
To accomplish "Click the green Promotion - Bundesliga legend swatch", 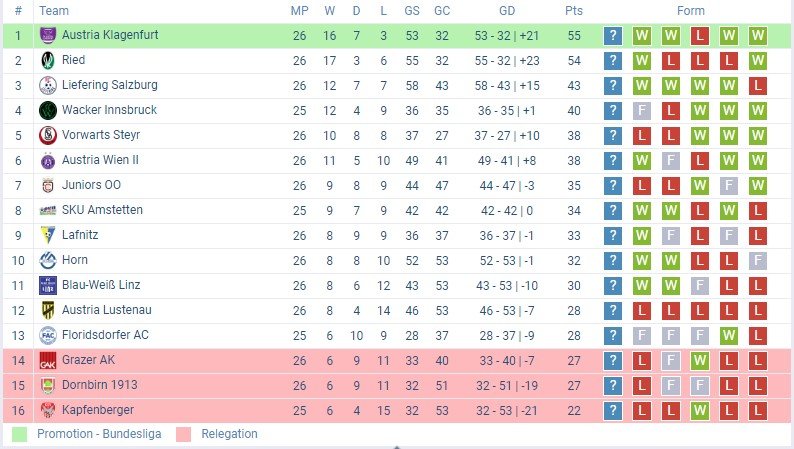I will pyautogui.click(x=19, y=434).
